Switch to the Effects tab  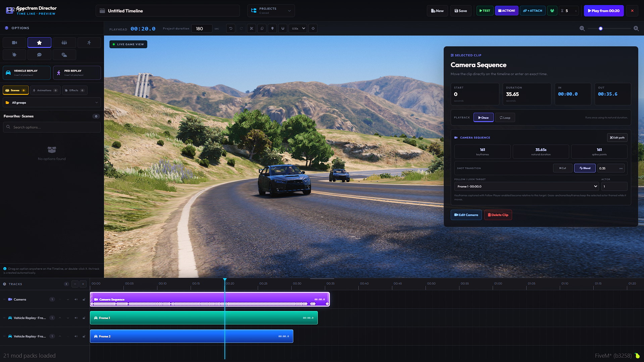(75, 90)
